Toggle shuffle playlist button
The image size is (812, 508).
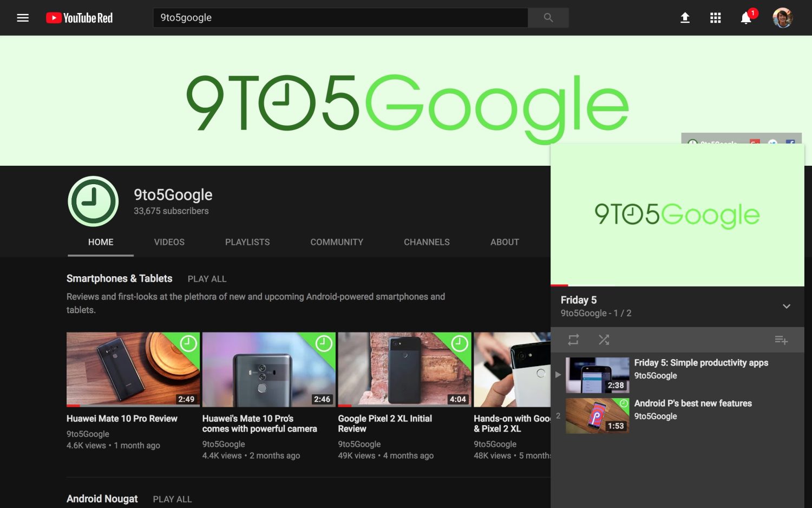coord(604,340)
